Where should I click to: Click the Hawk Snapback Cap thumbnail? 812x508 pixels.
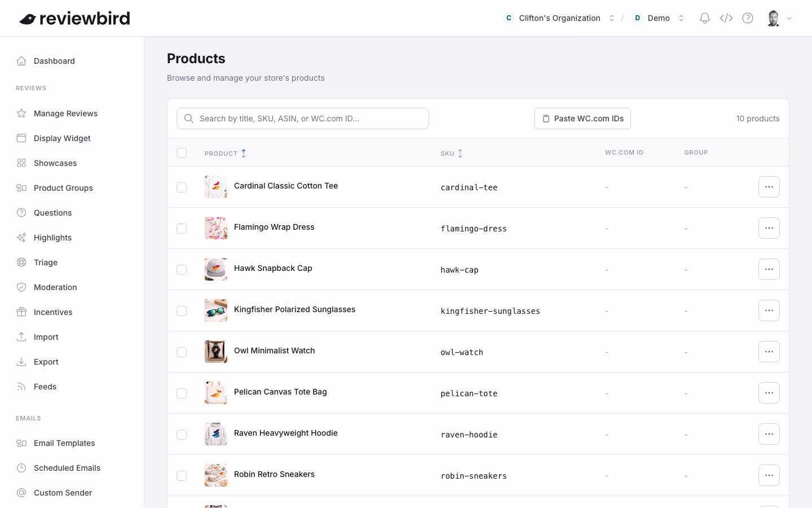tap(216, 269)
